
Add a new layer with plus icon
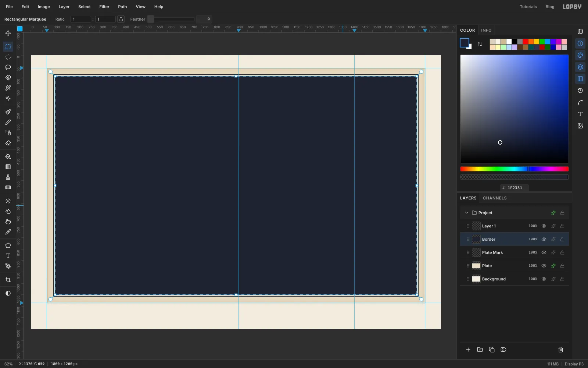tap(468, 350)
